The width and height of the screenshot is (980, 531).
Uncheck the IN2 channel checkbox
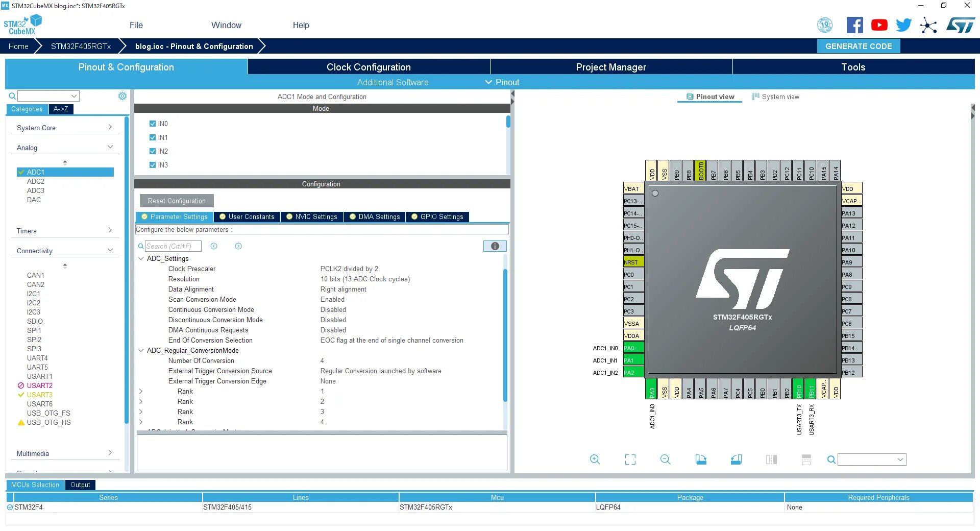tap(152, 151)
